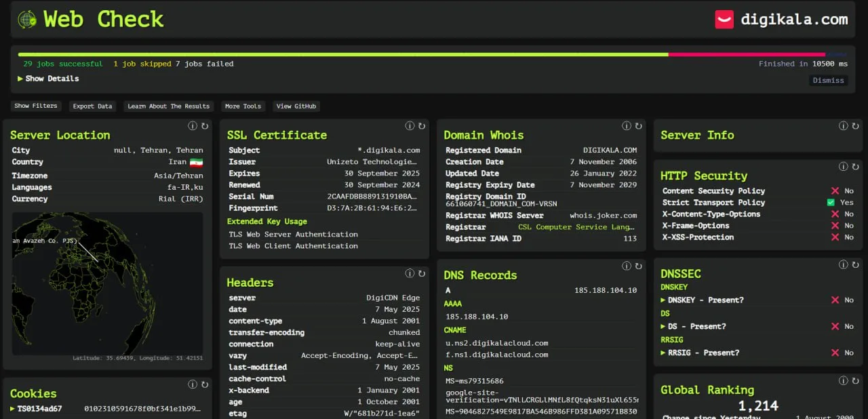The image size is (868, 419).
Task: Show info for Cookies card
Action: pyautogui.click(x=193, y=384)
